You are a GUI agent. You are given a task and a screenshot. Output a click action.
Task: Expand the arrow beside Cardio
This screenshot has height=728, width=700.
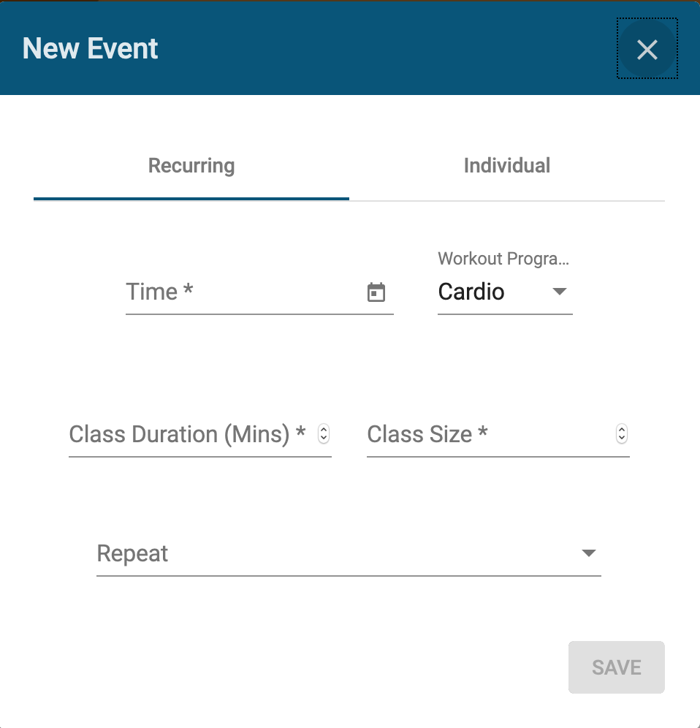[560, 292]
